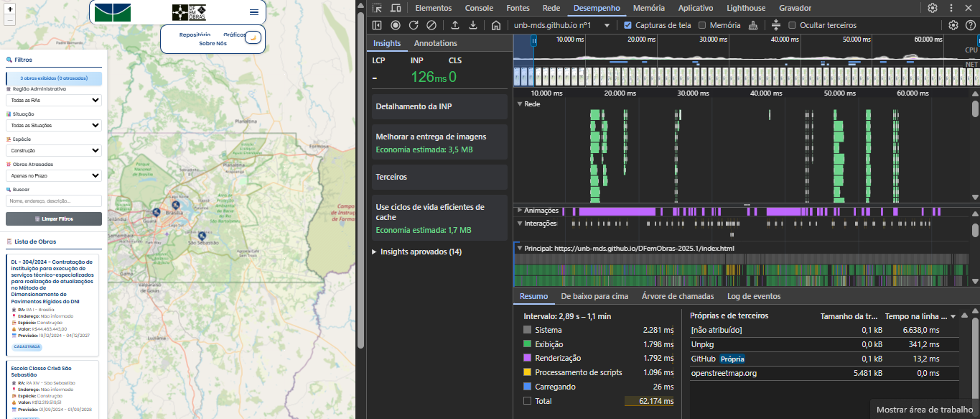
Task: Focus the Buscar search field
Action: coord(54,201)
